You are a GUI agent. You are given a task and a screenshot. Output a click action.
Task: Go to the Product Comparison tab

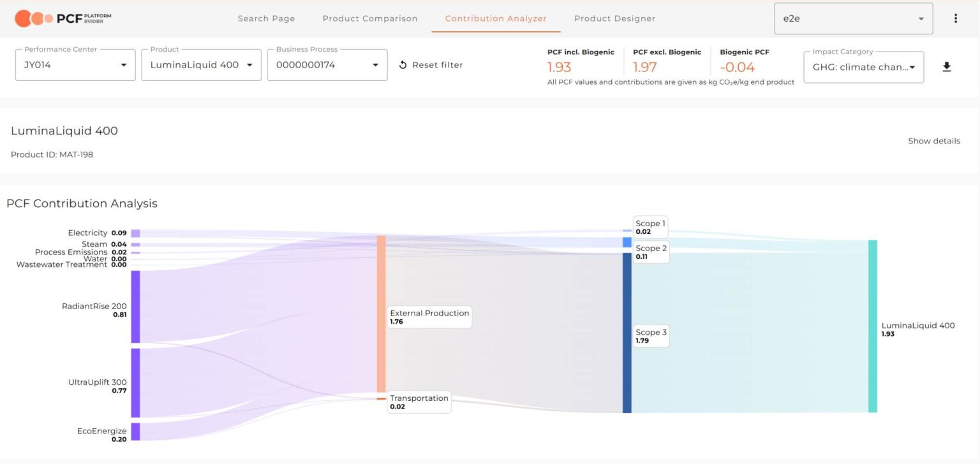pos(369,18)
